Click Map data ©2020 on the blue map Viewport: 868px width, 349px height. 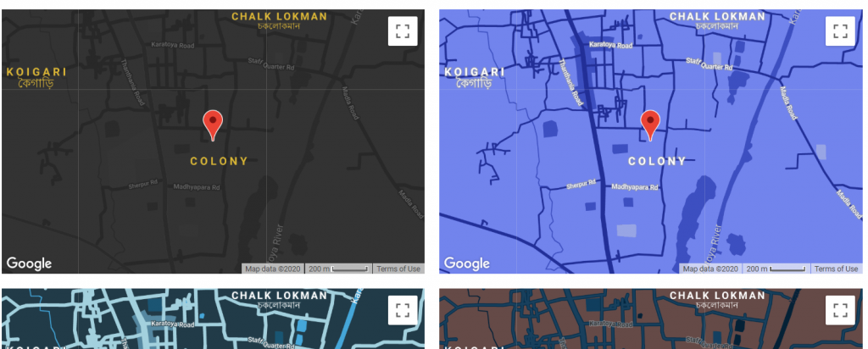pyautogui.click(x=709, y=269)
